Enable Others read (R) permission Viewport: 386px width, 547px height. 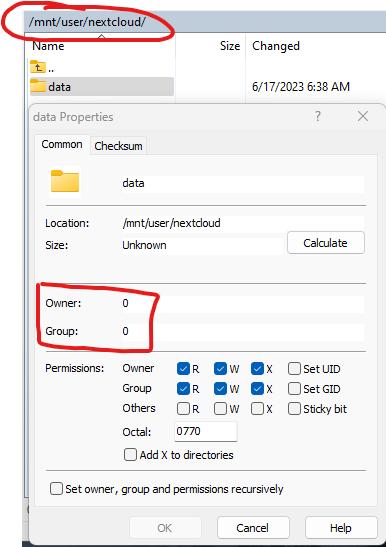(183, 409)
